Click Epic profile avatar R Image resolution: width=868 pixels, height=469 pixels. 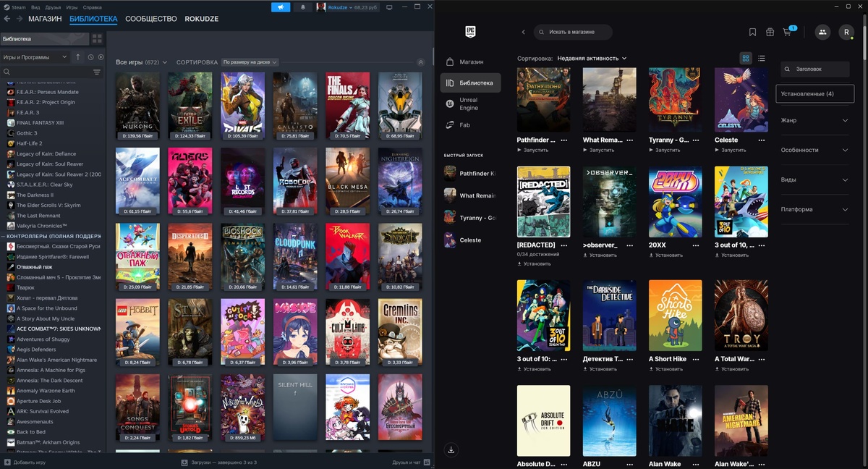pyautogui.click(x=846, y=32)
